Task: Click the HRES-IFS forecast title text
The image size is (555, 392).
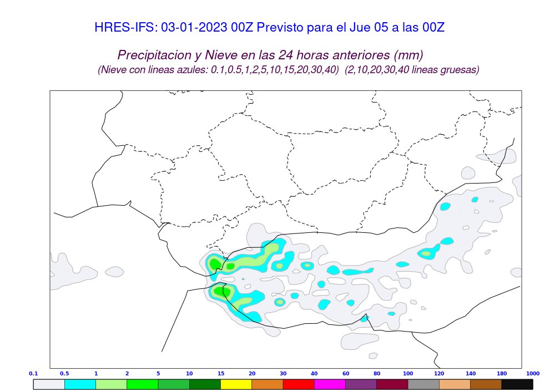Action: click(x=269, y=27)
